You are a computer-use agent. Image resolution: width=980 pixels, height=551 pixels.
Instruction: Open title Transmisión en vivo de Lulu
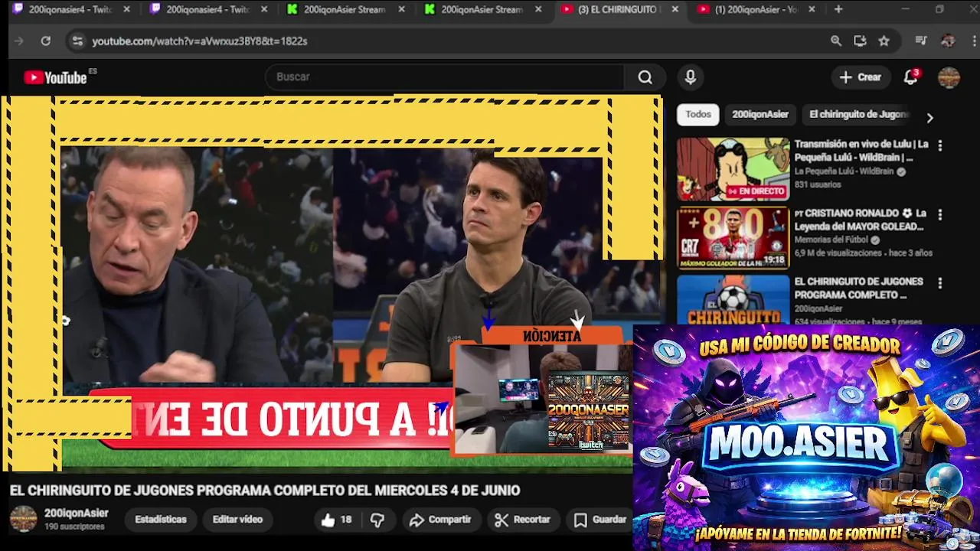861,151
